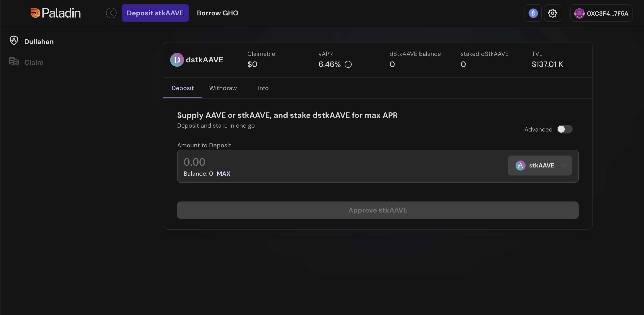Enable the Advanced toggle switch
The width and height of the screenshot is (644, 315).
pos(565,129)
